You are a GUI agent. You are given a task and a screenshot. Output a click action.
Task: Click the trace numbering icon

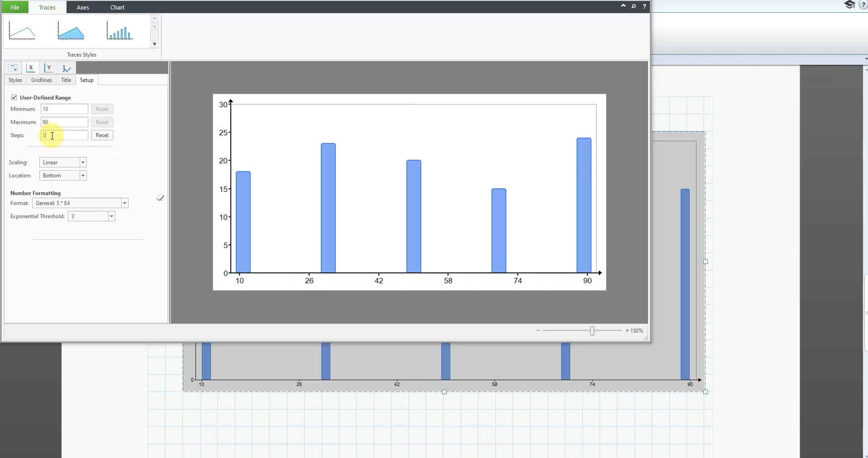click(67, 68)
